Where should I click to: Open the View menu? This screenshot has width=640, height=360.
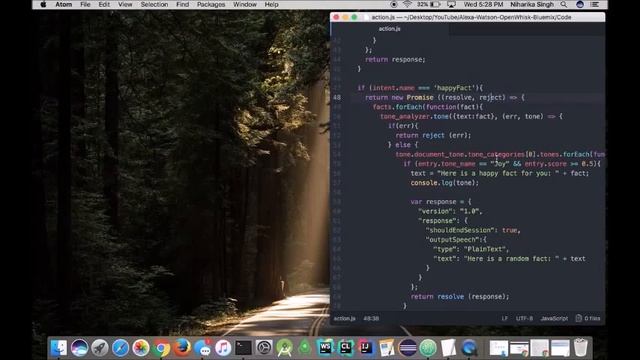point(125,4)
